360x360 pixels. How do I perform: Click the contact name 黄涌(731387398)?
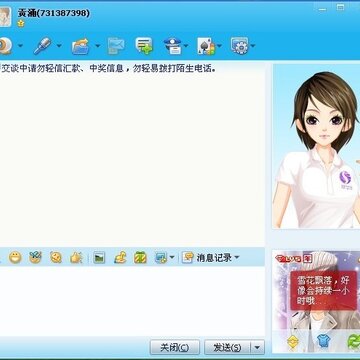coord(54,13)
